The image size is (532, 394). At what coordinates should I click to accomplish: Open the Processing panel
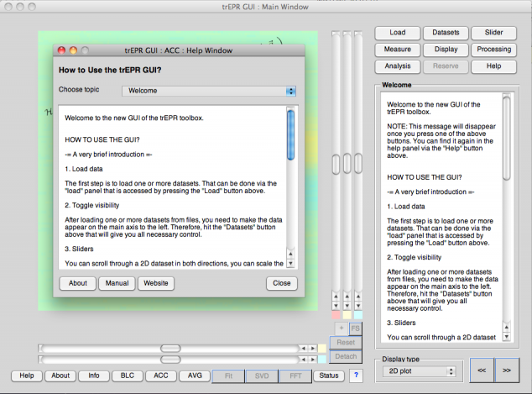point(493,50)
